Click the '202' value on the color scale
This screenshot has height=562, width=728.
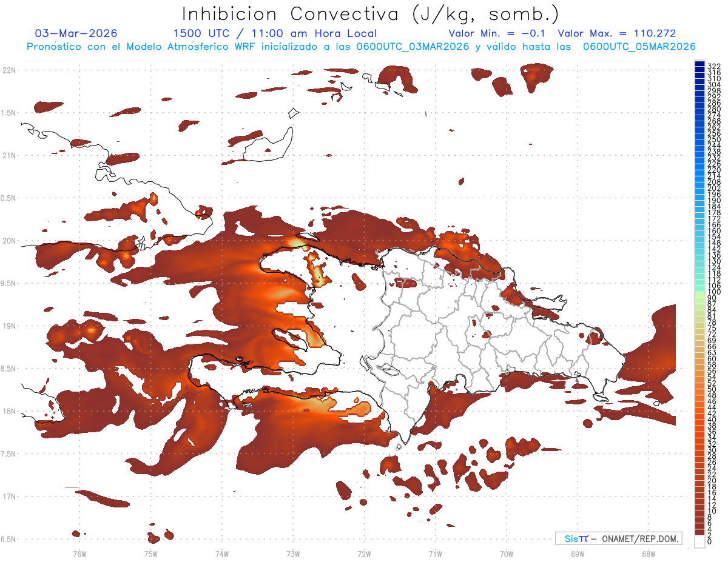click(x=713, y=188)
